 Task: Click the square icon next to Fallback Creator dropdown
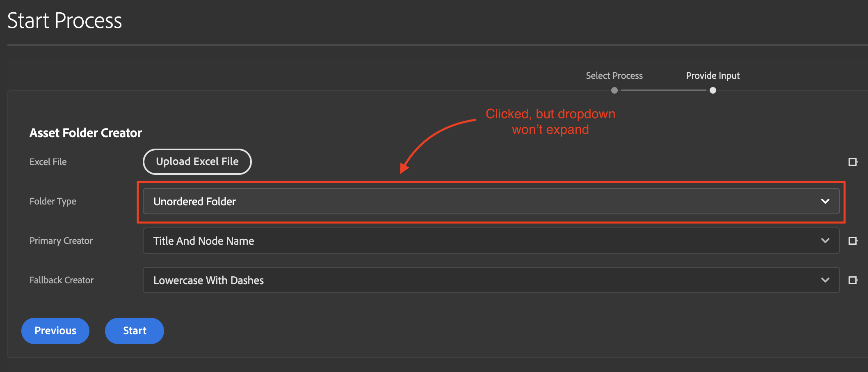[x=853, y=280]
